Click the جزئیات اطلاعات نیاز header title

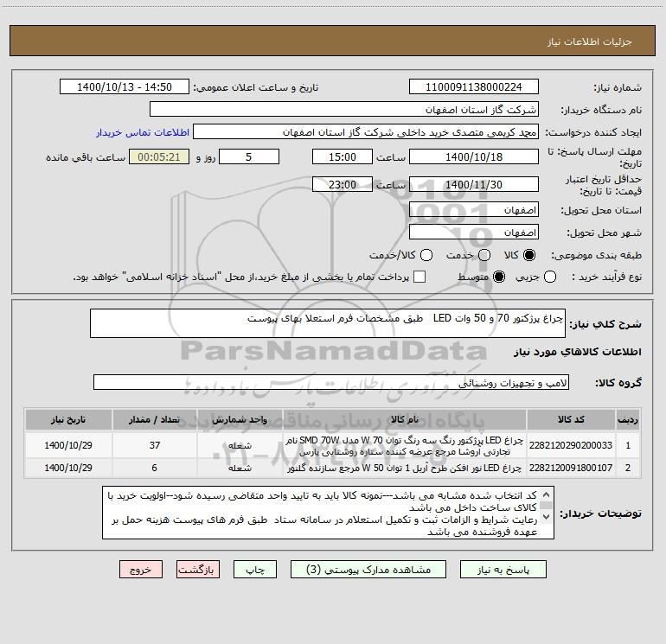(x=590, y=41)
